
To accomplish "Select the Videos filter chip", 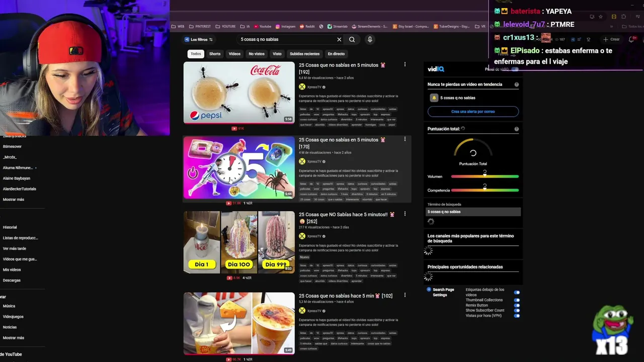I will click(x=234, y=54).
